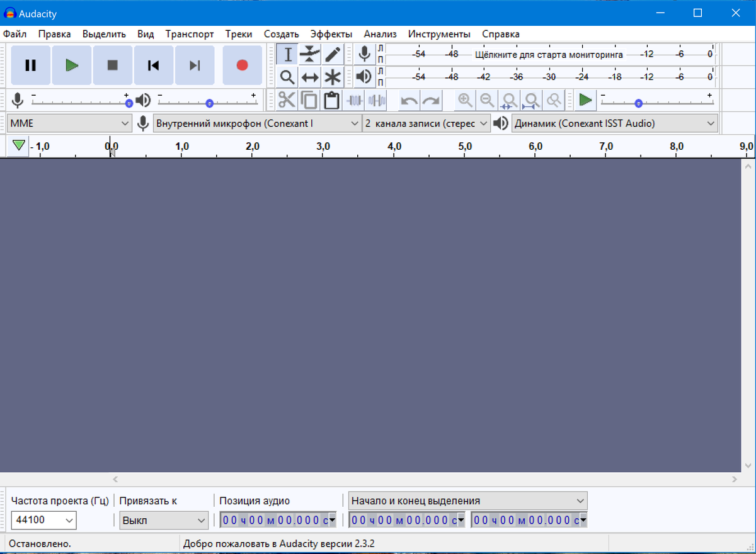Open the Выделить menu
This screenshot has width=756, height=554.
104,34
